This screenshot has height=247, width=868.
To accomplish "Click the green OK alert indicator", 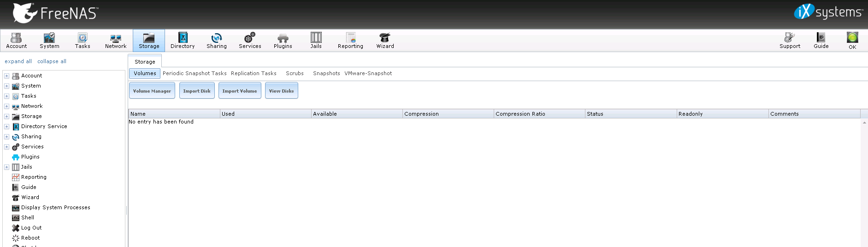I will tap(852, 41).
